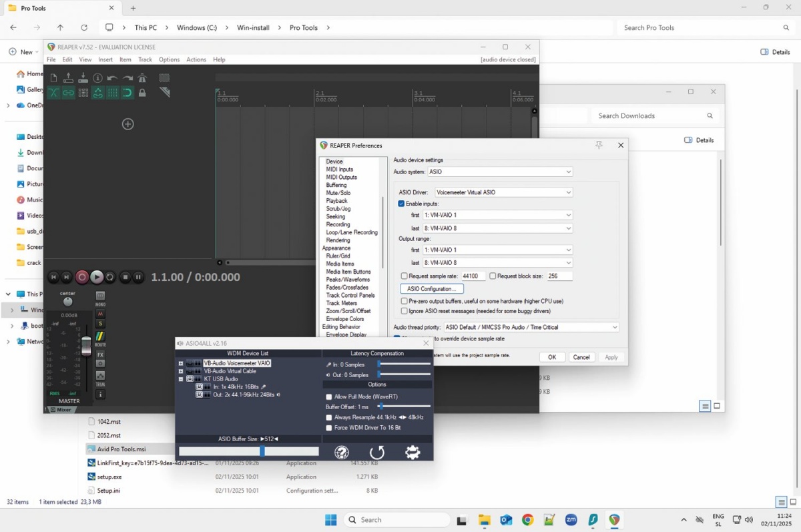
Task: Click REAPER's New Project toolbar icon
Action: click(53, 78)
